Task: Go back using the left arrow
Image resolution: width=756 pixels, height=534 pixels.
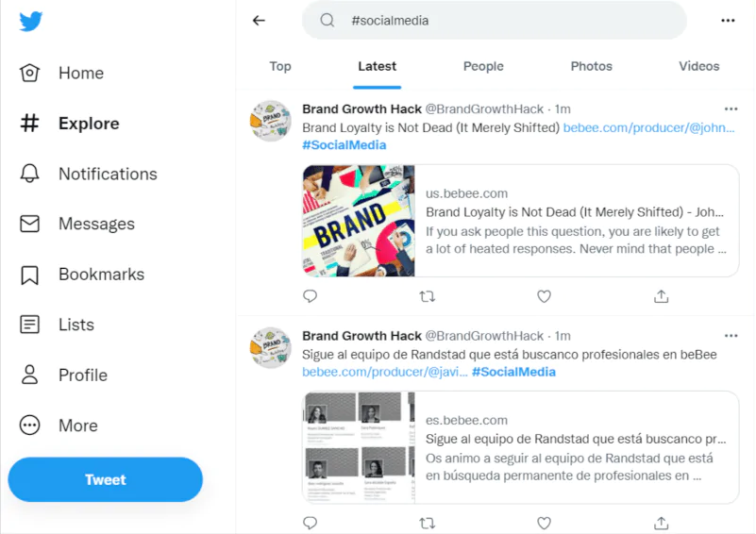Action: [259, 21]
